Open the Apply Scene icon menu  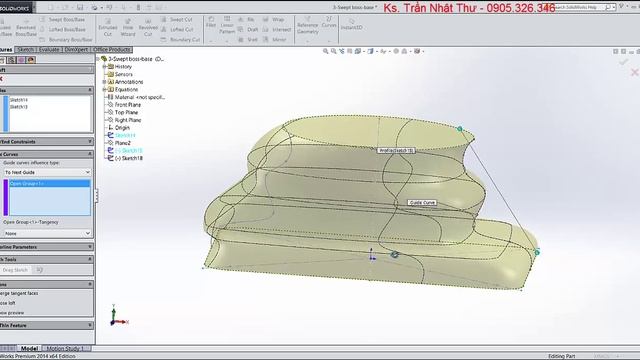click(405, 51)
